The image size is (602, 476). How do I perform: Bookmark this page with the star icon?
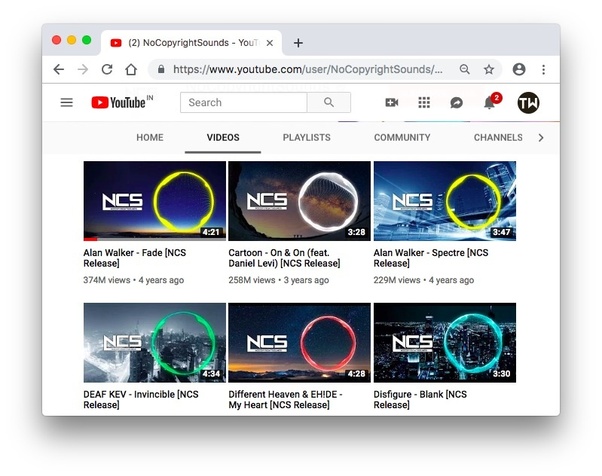coord(489,69)
